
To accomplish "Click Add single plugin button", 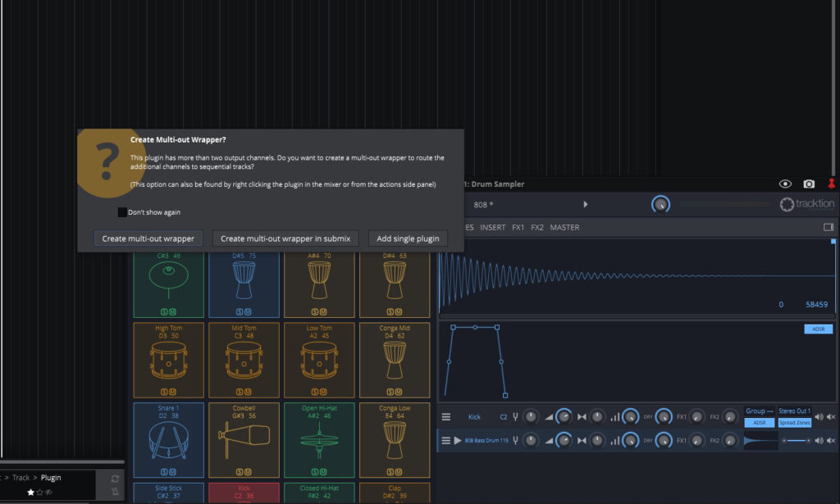I will point(408,238).
